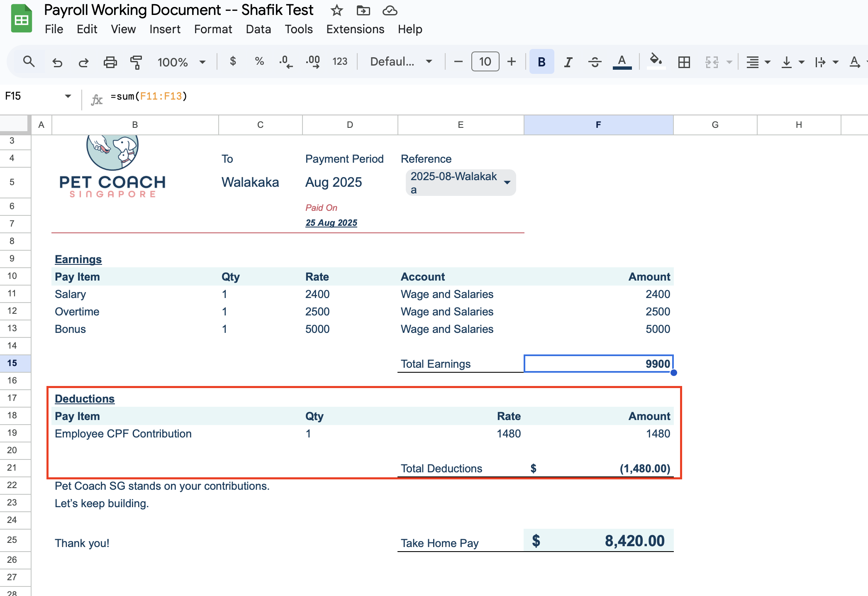Toggle strikethrough formatting
This screenshot has height=596, width=868.
point(595,62)
